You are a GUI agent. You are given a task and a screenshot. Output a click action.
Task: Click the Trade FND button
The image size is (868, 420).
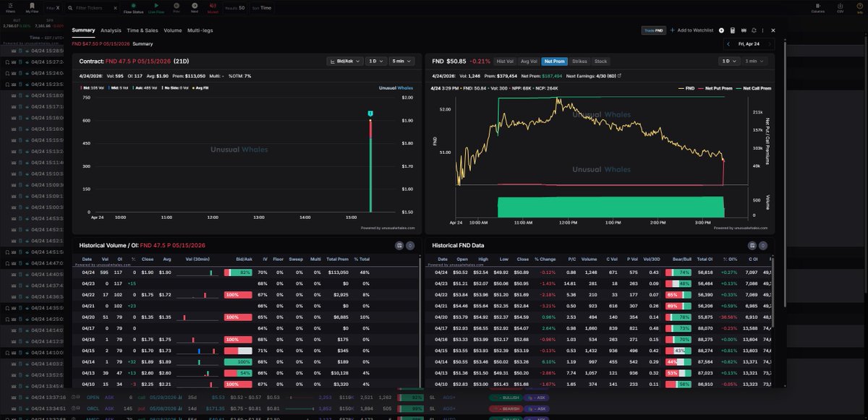[x=653, y=30]
